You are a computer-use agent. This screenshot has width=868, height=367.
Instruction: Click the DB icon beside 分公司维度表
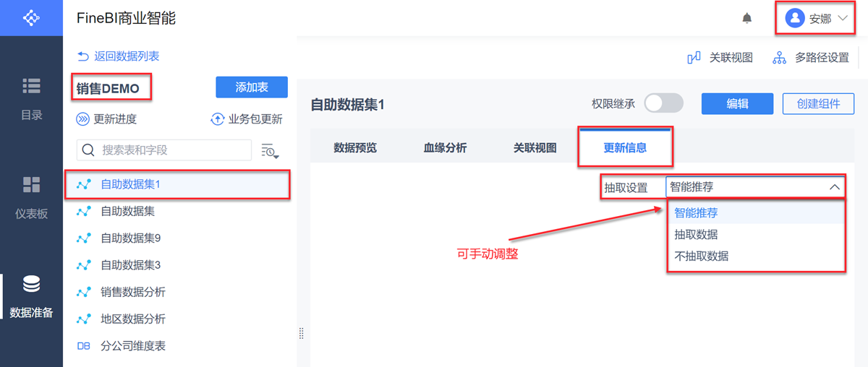tap(84, 346)
